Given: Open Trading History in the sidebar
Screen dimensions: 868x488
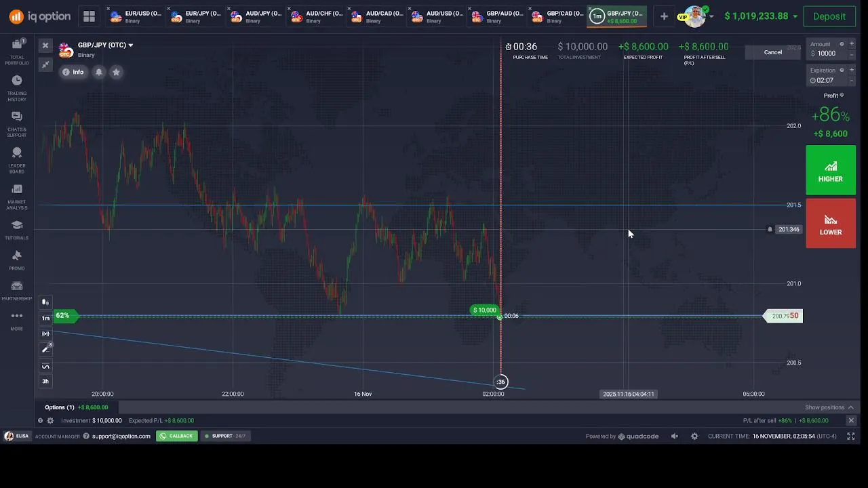Looking at the screenshot, I should [x=17, y=89].
